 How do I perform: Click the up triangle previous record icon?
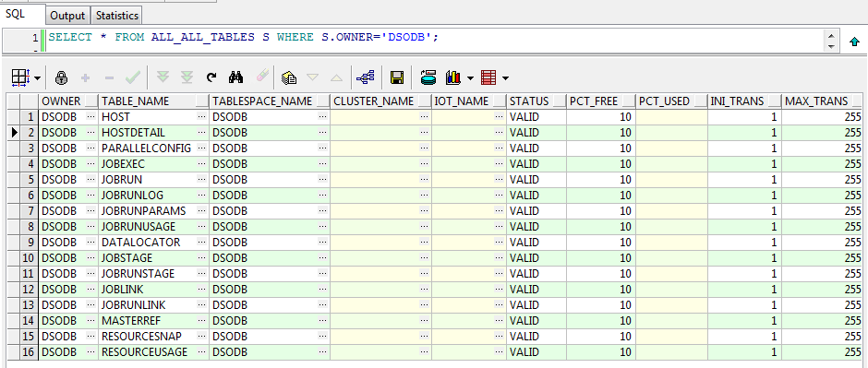(x=336, y=77)
